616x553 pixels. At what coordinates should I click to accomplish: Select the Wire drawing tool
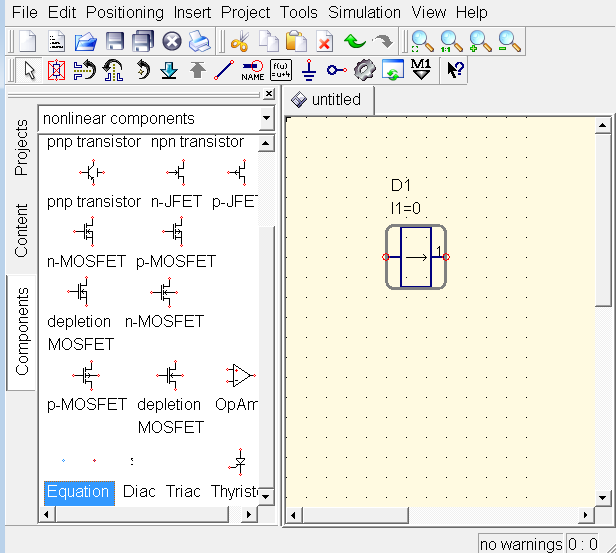(x=225, y=70)
